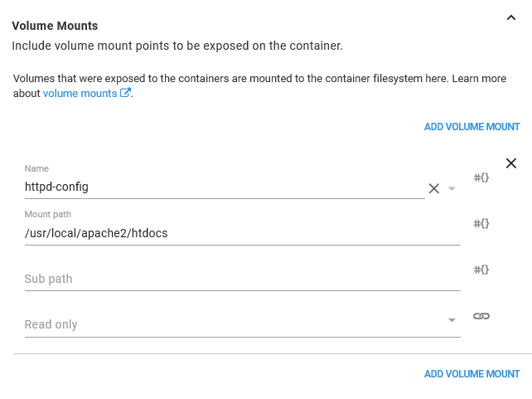Toggle the Read only link binding icon

click(x=481, y=316)
